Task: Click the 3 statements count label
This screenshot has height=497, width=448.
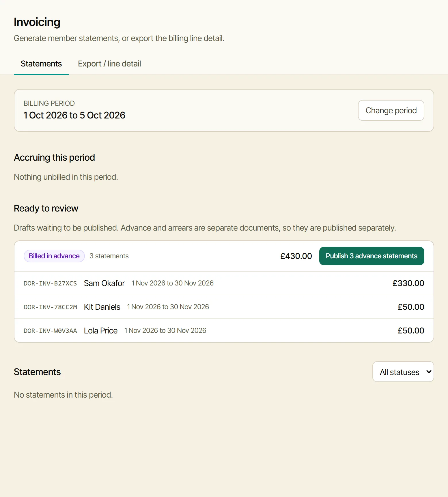Action: tap(109, 256)
